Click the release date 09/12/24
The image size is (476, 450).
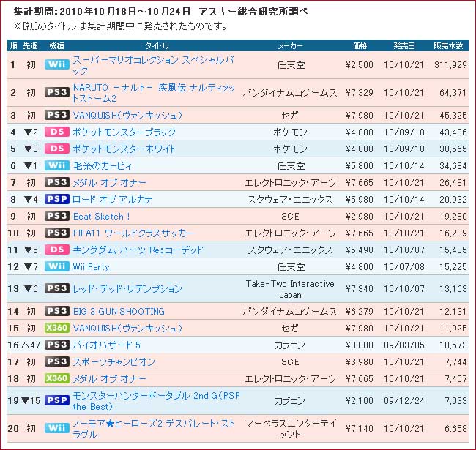pyautogui.click(x=404, y=400)
